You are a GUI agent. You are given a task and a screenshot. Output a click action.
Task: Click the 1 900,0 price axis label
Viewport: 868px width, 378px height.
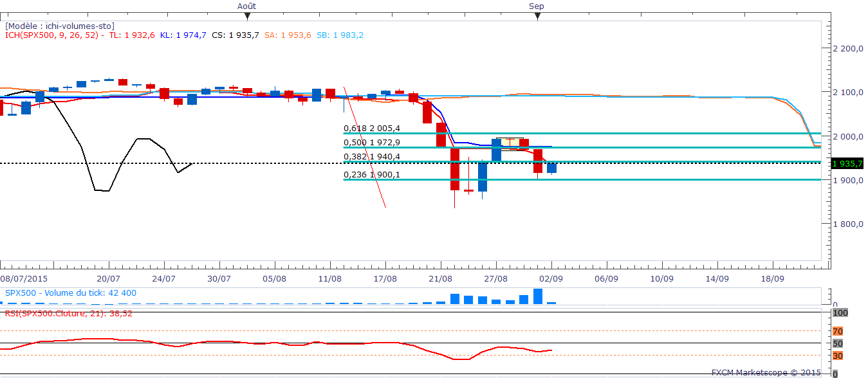click(x=849, y=180)
